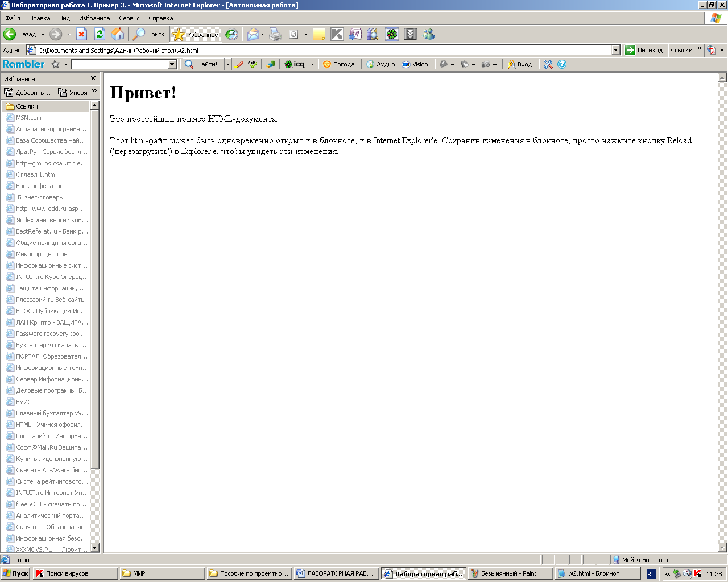Click Упоря organize favorites button
The height and width of the screenshot is (582, 728).
pos(73,92)
